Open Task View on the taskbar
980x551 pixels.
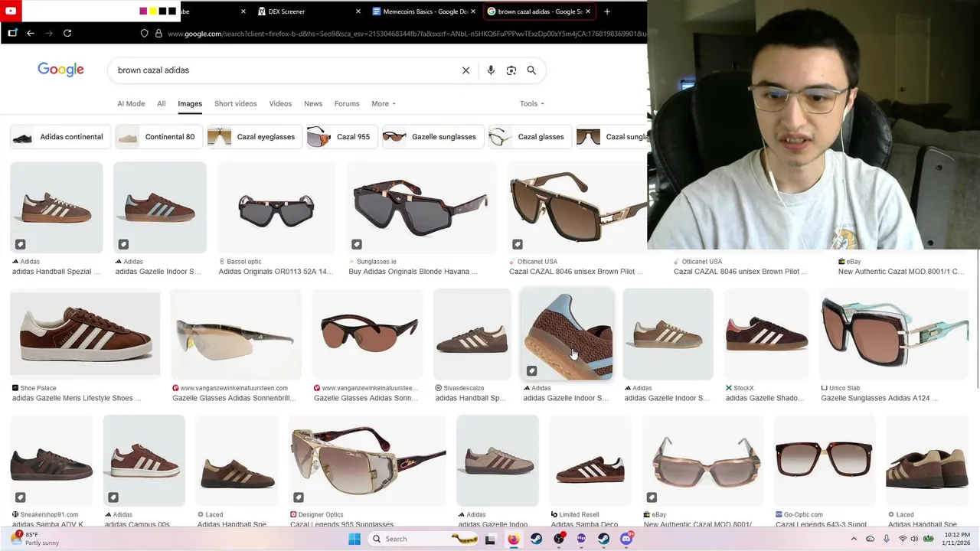tap(490, 539)
